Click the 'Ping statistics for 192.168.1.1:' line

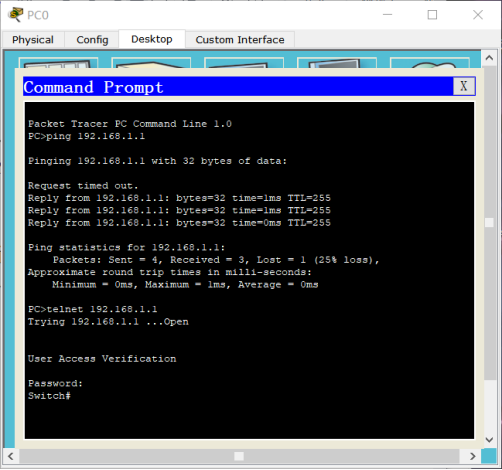tap(127, 248)
